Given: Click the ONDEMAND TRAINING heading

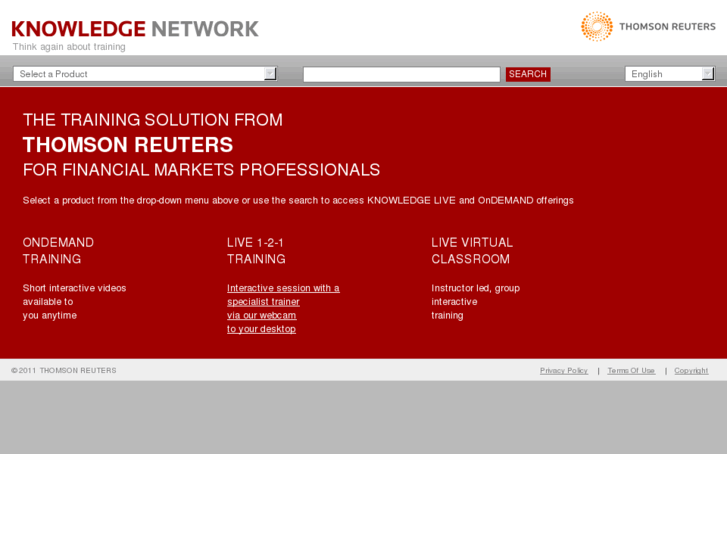Looking at the screenshot, I should [x=58, y=250].
